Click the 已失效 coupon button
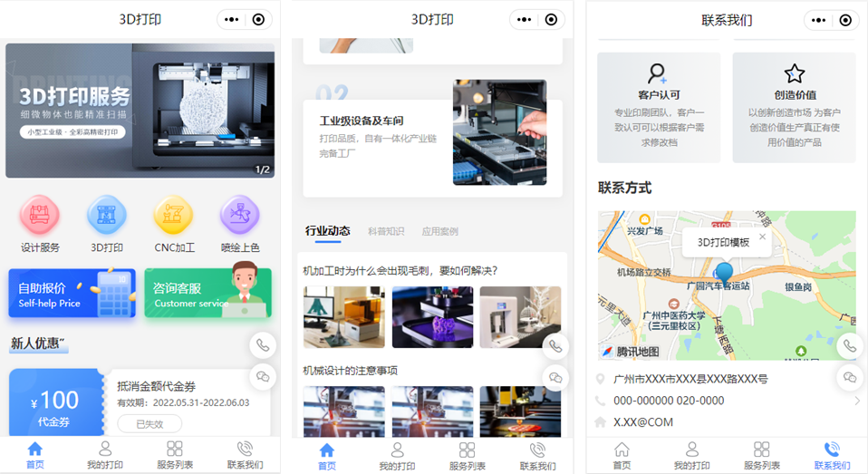Image resolution: width=868 pixels, height=474 pixels. [149, 424]
